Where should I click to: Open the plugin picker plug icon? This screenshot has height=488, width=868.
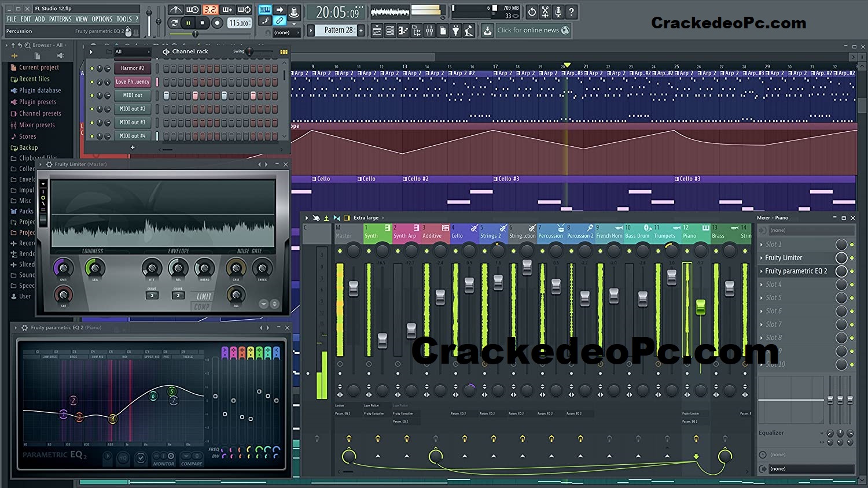(x=456, y=30)
